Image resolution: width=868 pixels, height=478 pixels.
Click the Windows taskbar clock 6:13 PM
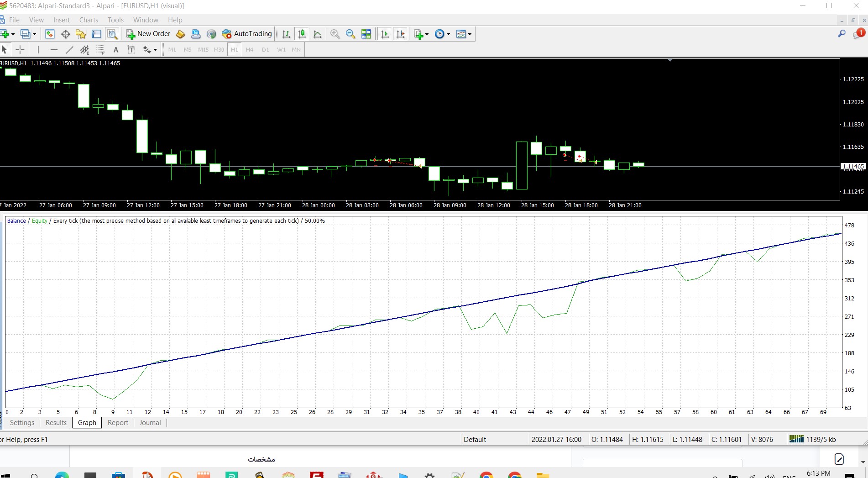point(818,473)
